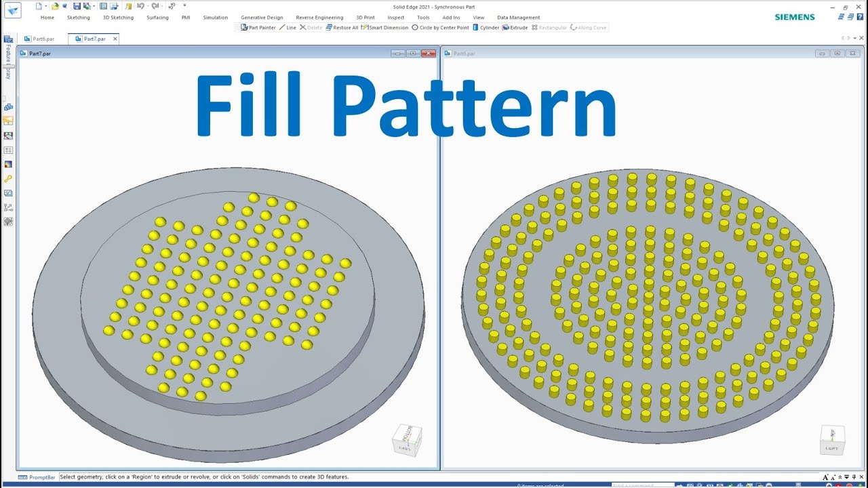
Task: Expand the Quick Access toolbar customize arrow
Action: tap(184, 6)
